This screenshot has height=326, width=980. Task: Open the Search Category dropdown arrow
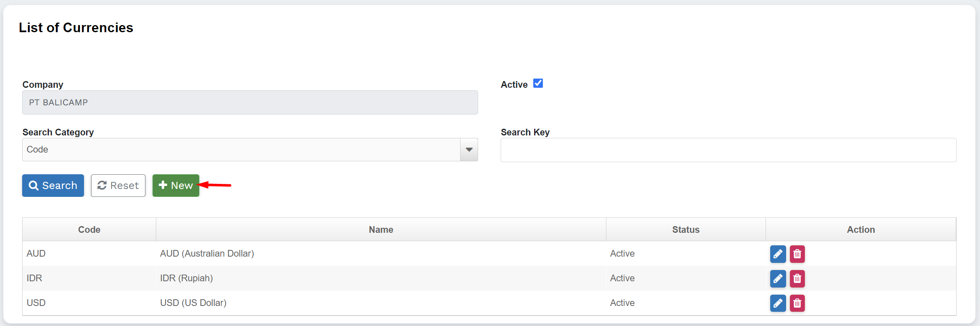point(469,150)
